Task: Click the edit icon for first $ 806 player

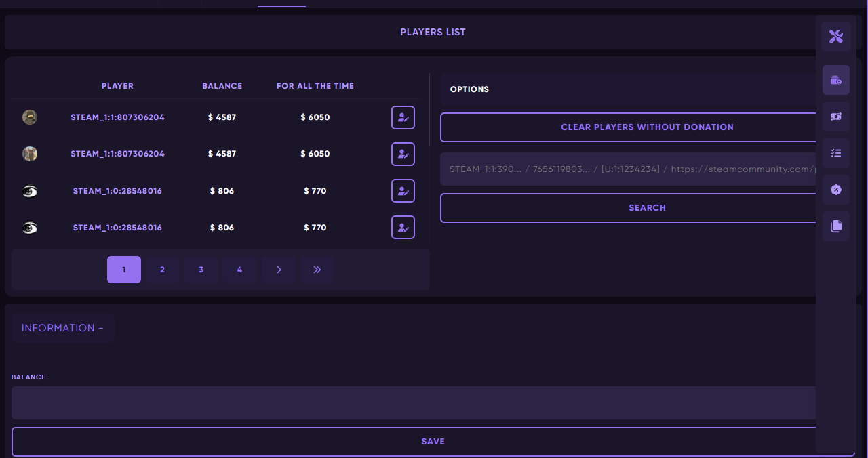Action: tap(403, 191)
